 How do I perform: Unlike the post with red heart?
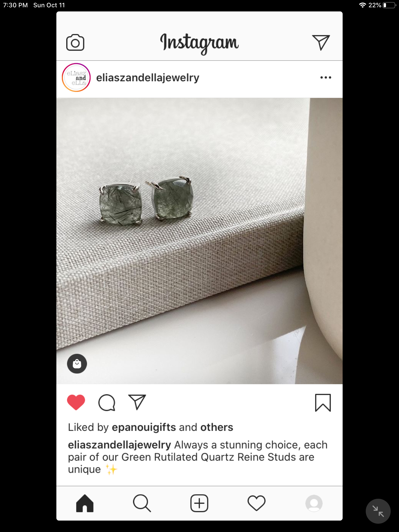tap(76, 402)
